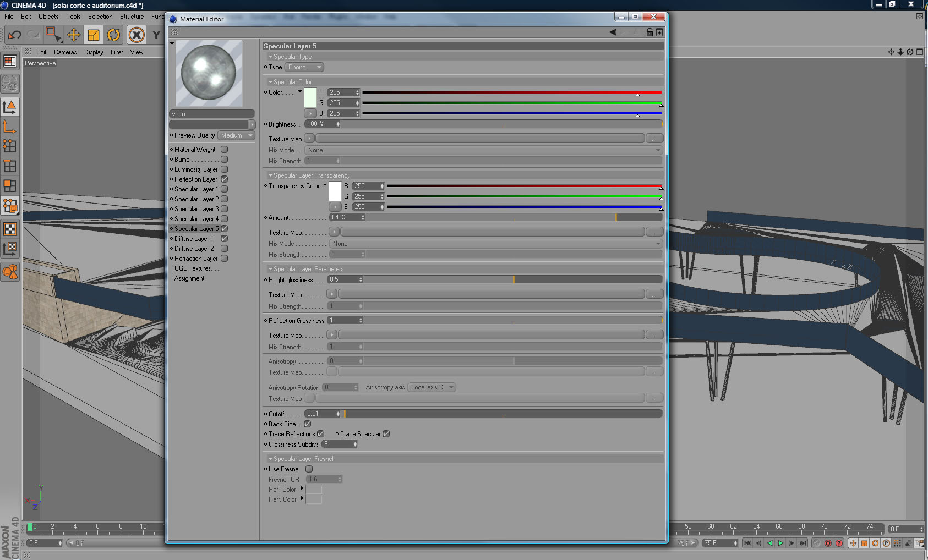Select the Rotate tool icon
928x560 pixels.
tap(113, 35)
